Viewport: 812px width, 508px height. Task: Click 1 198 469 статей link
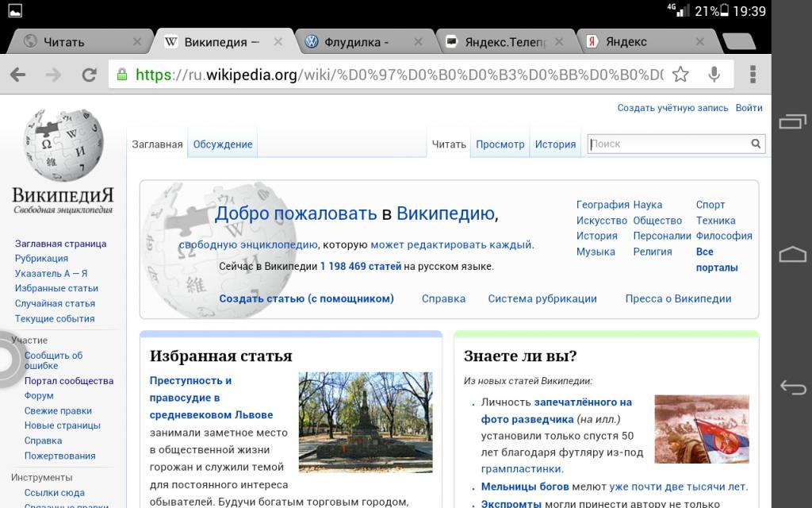pyautogui.click(x=361, y=267)
